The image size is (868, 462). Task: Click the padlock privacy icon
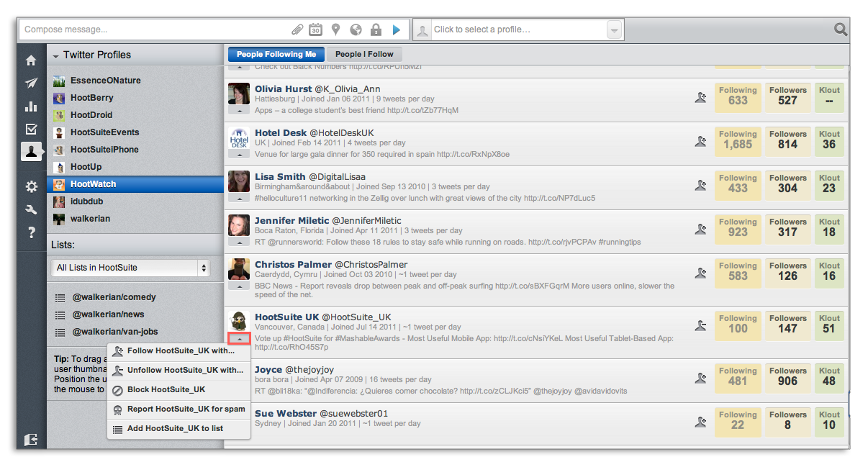pyautogui.click(x=376, y=30)
